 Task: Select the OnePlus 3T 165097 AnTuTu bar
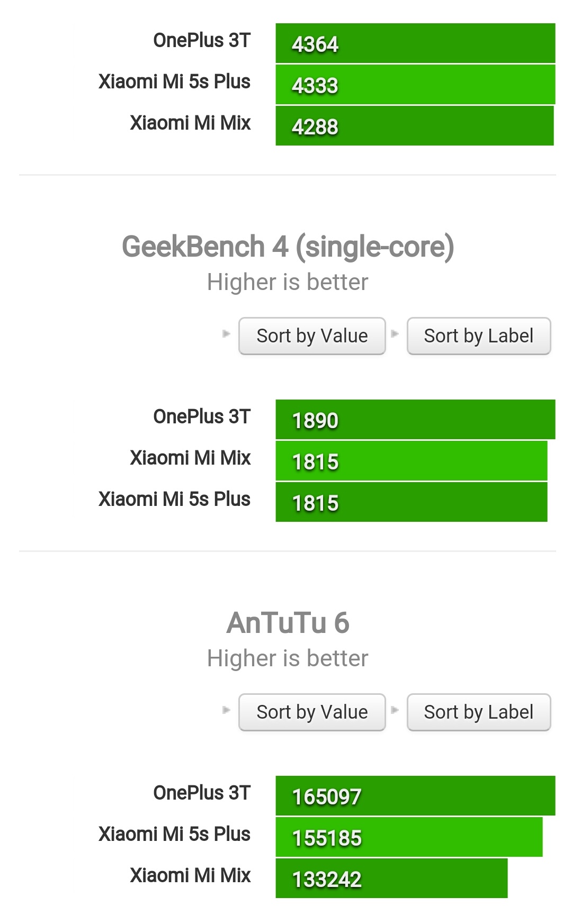point(415,796)
